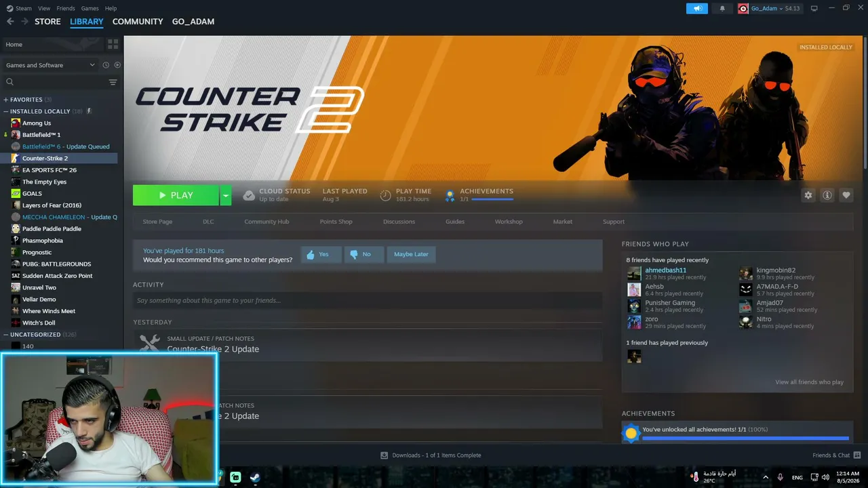868x488 pixels.
Task: Open the megaphone announcements button
Action: 696,8
